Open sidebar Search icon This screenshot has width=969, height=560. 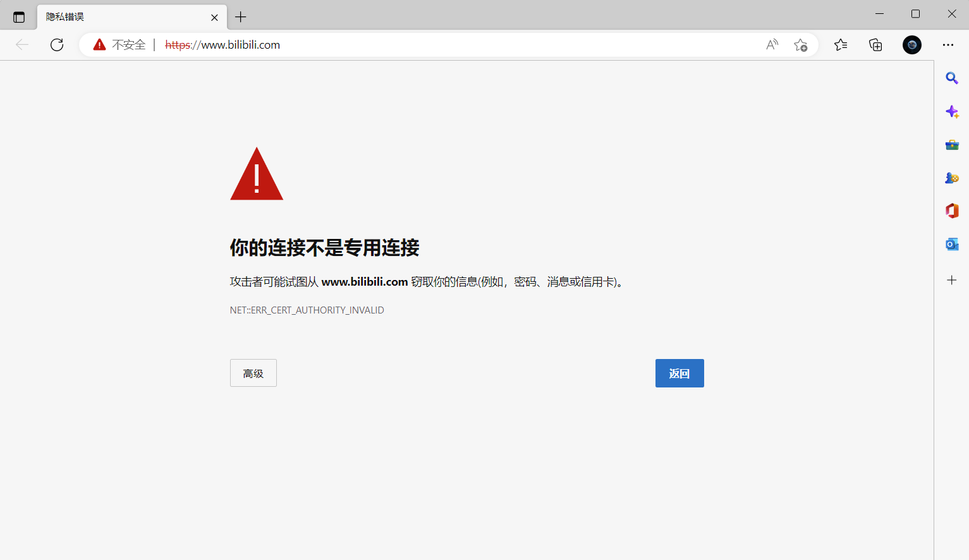[951, 78]
